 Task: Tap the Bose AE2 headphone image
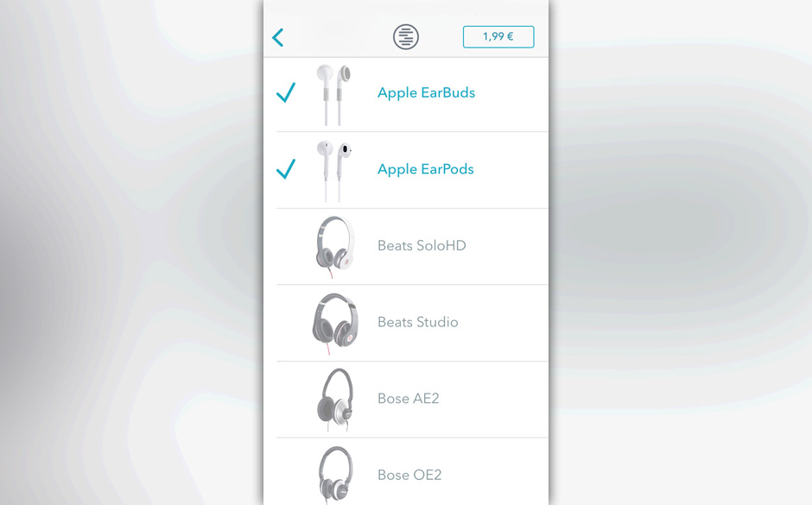pos(335,400)
